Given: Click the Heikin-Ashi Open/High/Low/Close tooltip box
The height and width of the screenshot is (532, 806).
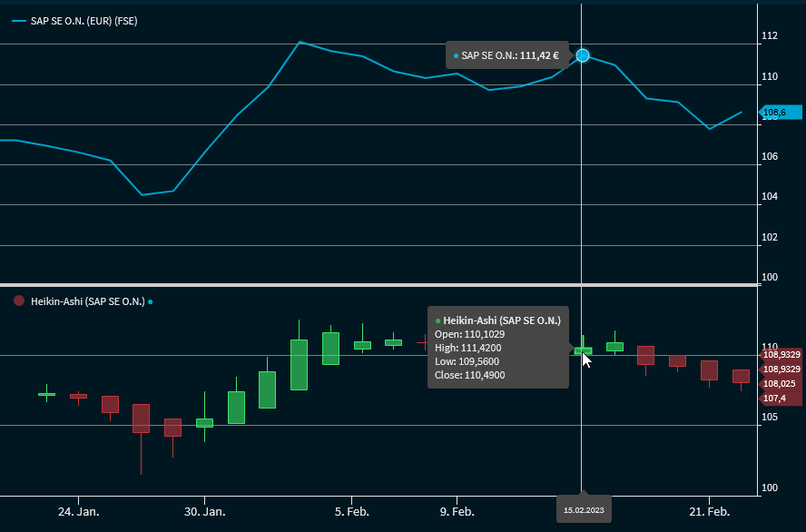Looking at the screenshot, I should pyautogui.click(x=497, y=347).
